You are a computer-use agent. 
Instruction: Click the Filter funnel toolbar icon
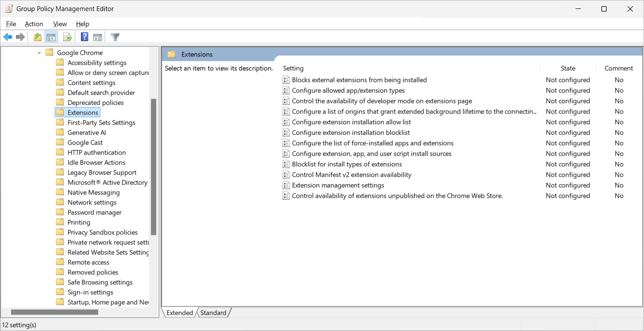click(115, 37)
